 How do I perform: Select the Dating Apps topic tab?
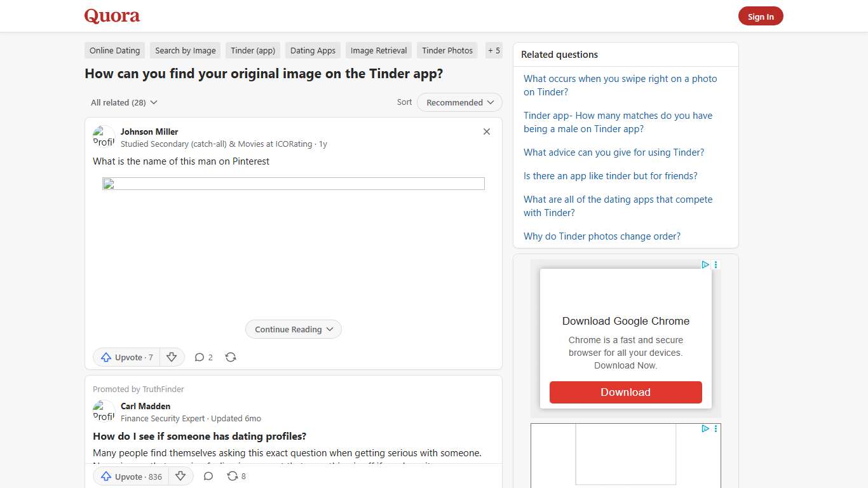coord(313,50)
